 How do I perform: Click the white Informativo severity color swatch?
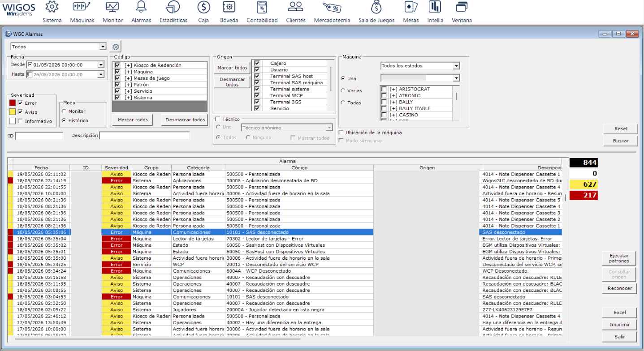13,121
